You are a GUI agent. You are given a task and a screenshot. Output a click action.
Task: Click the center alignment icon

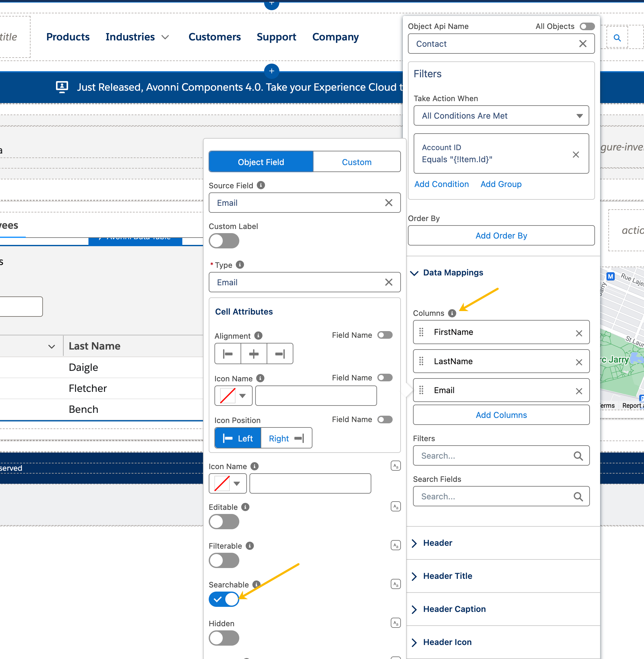pyautogui.click(x=254, y=354)
